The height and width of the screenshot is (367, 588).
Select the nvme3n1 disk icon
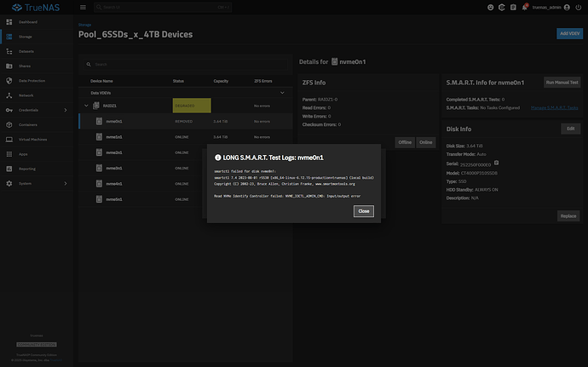[x=99, y=168]
